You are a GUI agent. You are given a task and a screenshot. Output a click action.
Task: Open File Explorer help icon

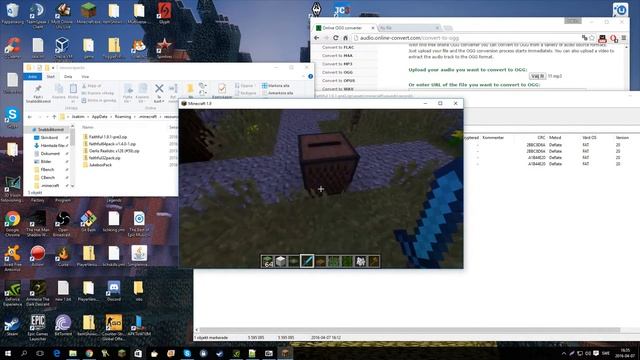[x=310, y=76]
